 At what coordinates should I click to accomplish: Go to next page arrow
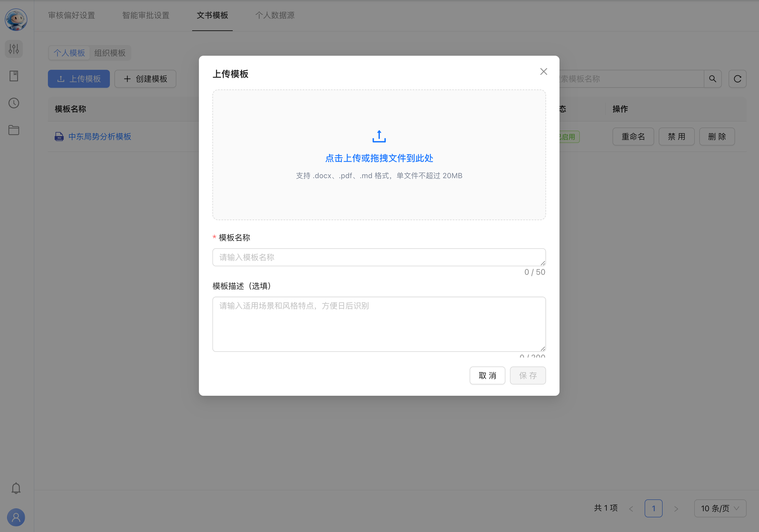coord(676,508)
